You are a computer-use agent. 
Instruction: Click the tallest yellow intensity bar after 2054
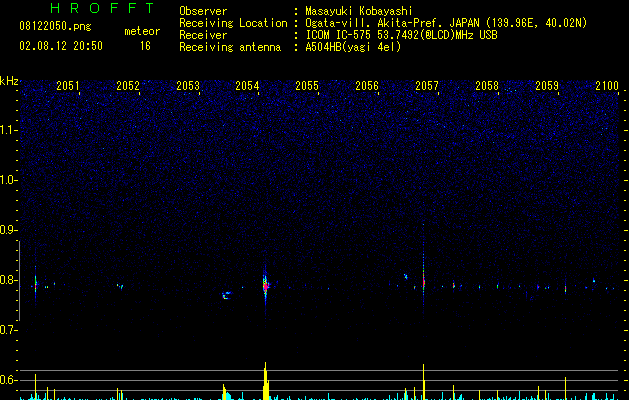tap(266, 381)
